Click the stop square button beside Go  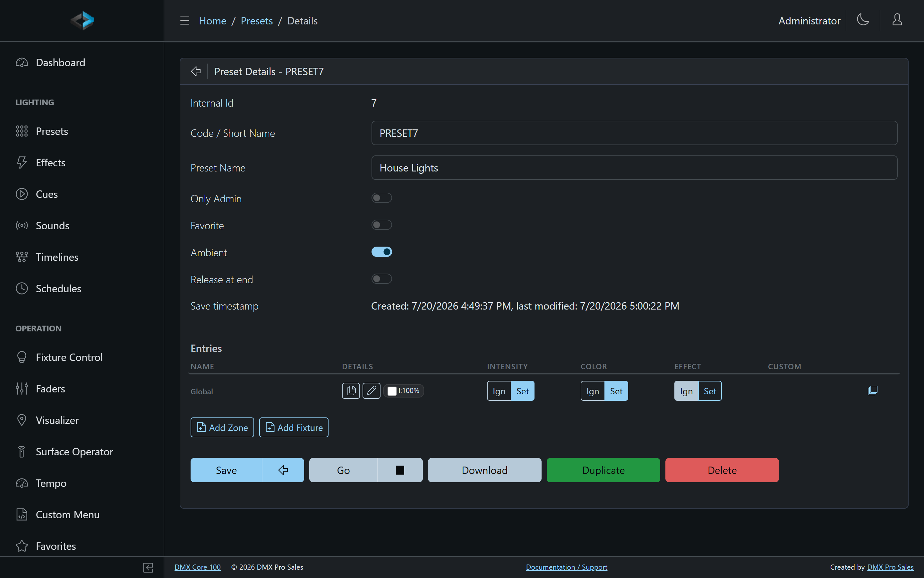coord(400,470)
